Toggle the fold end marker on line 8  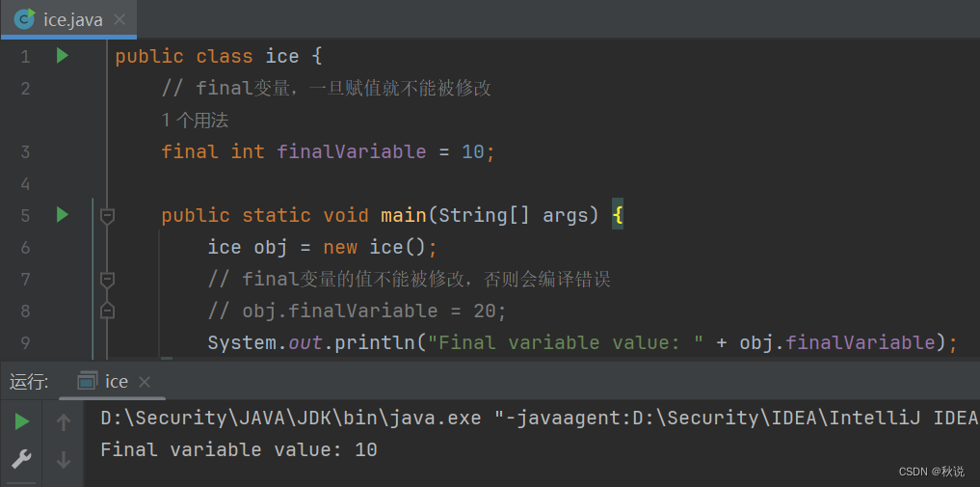[108, 310]
